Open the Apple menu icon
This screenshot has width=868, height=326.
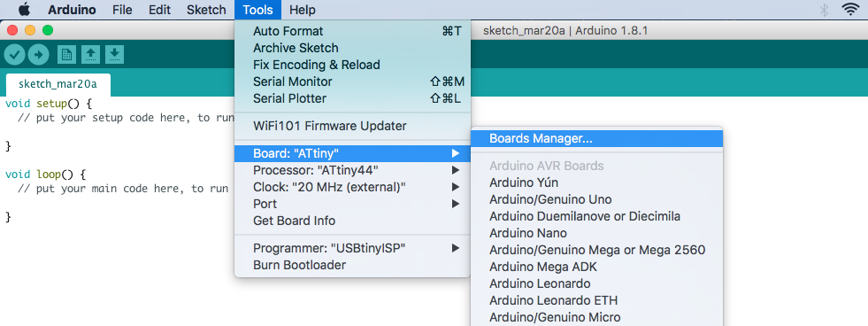click(x=25, y=10)
